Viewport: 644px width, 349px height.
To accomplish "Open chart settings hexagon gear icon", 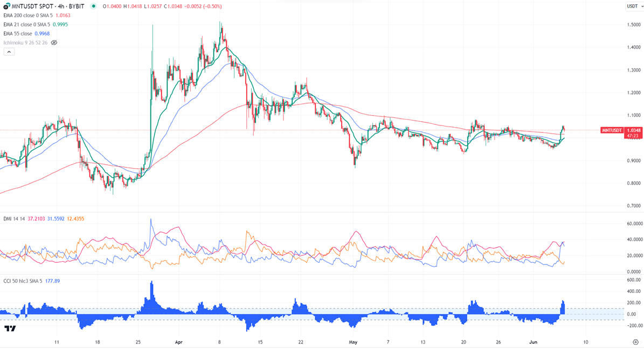I will pos(635,342).
